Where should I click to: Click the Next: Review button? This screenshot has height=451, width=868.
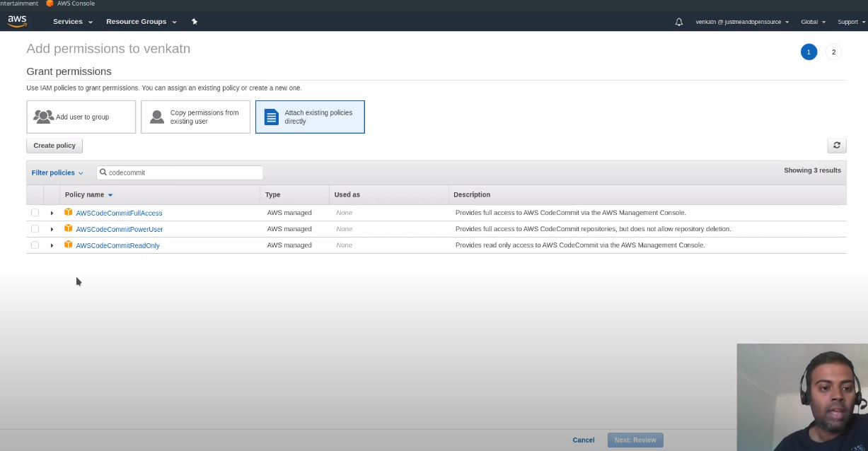click(635, 440)
